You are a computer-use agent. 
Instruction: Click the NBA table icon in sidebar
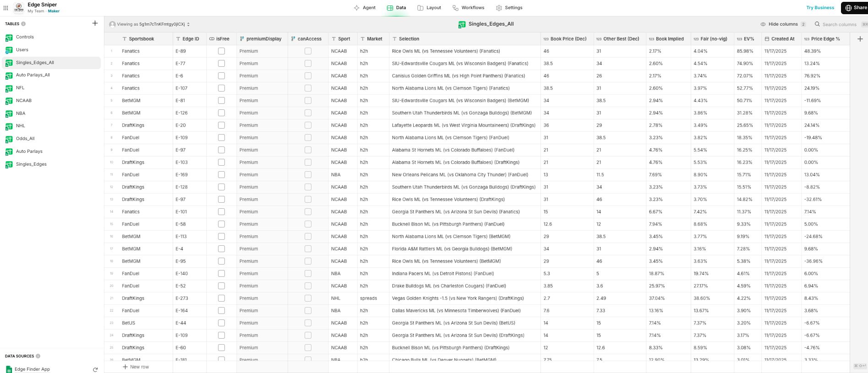(x=9, y=114)
